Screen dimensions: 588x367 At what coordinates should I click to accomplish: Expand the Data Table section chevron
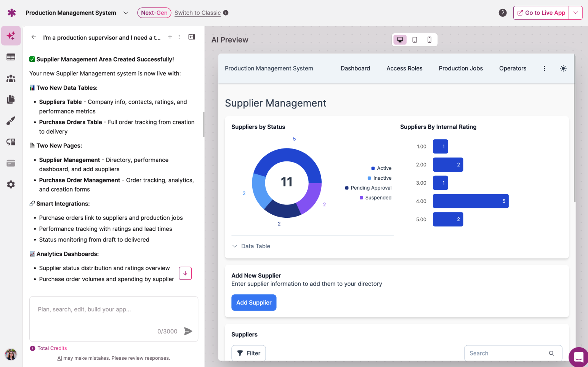[235, 246]
